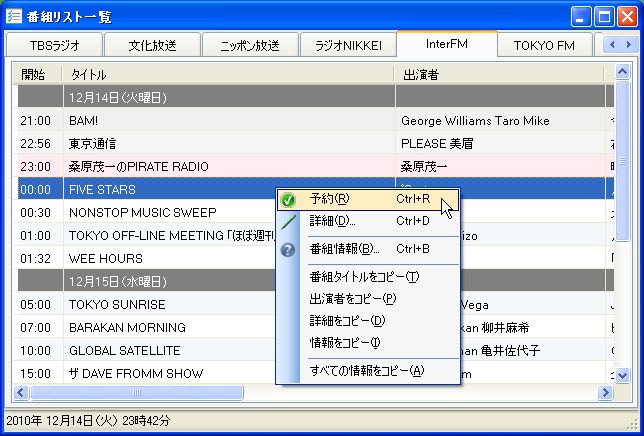This screenshot has width=644, height=436.
Task: Select the ラジオNIKKEI tab
Action: tap(348, 45)
